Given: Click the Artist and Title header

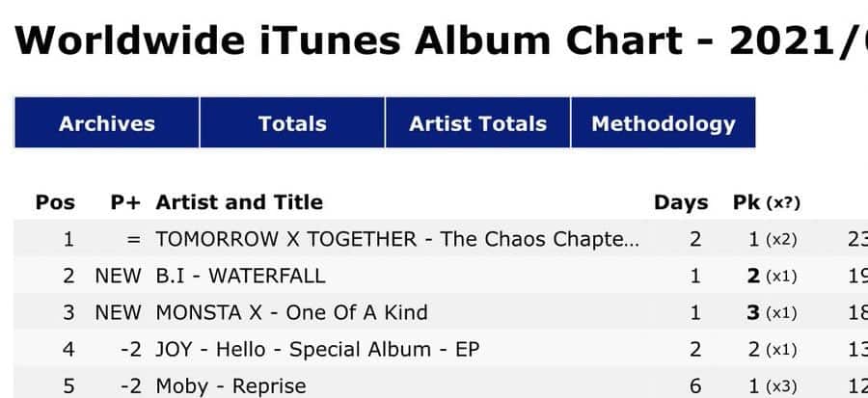Looking at the screenshot, I should coord(239,202).
